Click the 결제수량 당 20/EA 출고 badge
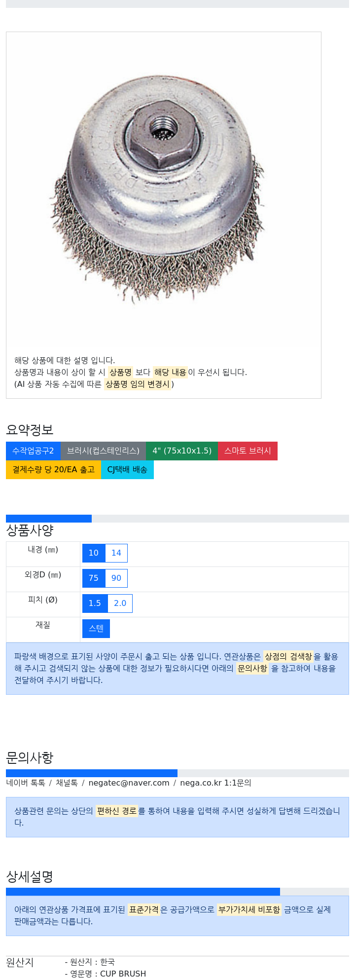Image resolution: width=355 pixels, height=980 pixels. (53, 470)
